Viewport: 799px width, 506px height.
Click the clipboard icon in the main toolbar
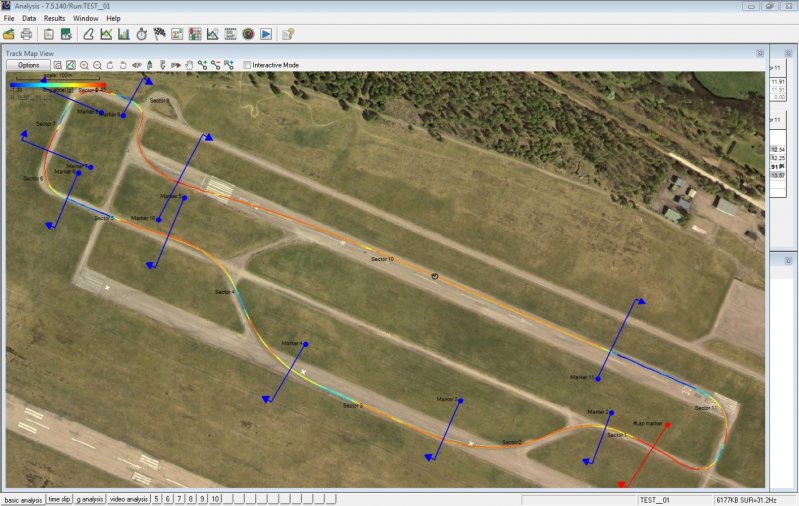pyautogui.click(x=48, y=34)
